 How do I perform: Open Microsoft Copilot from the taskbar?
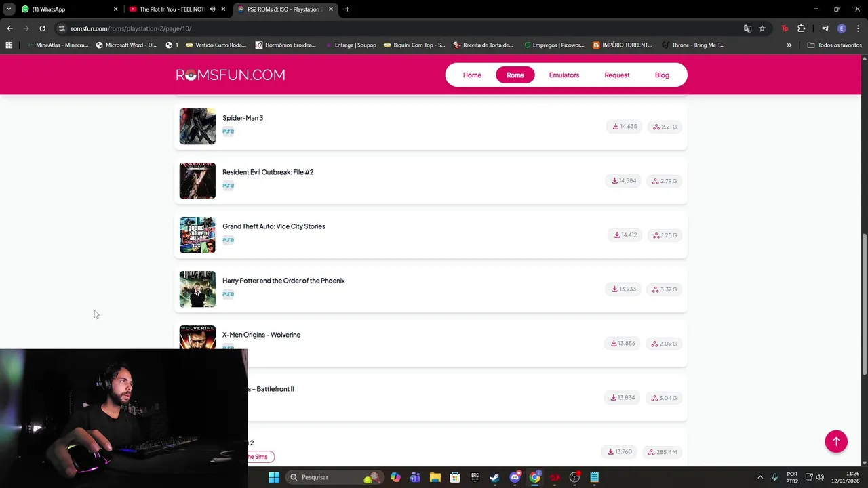click(x=395, y=477)
